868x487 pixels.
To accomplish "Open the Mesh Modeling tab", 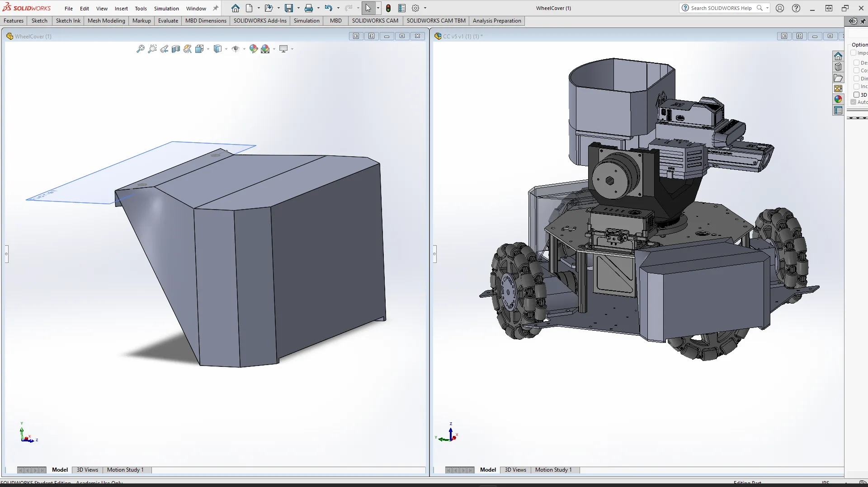I will tap(106, 21).
